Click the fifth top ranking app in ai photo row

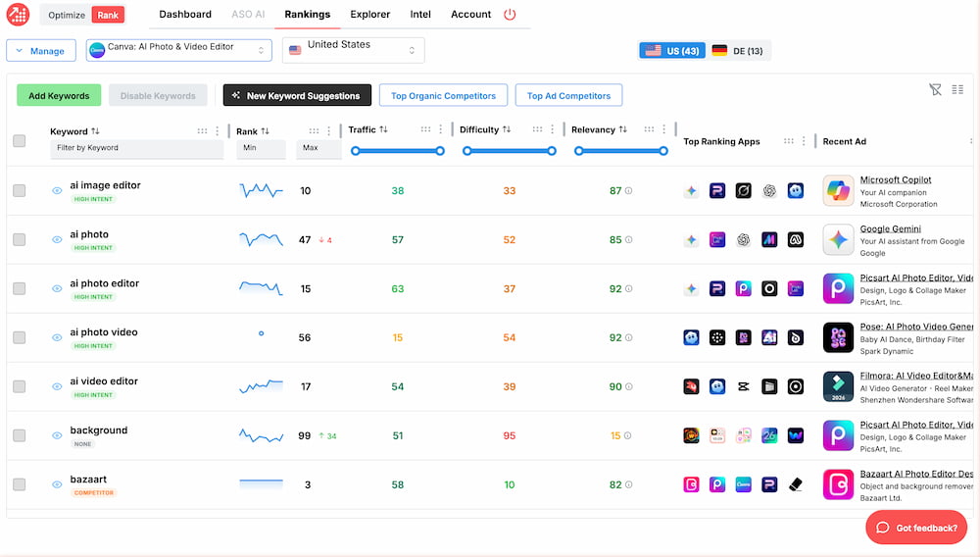[796, 239]
